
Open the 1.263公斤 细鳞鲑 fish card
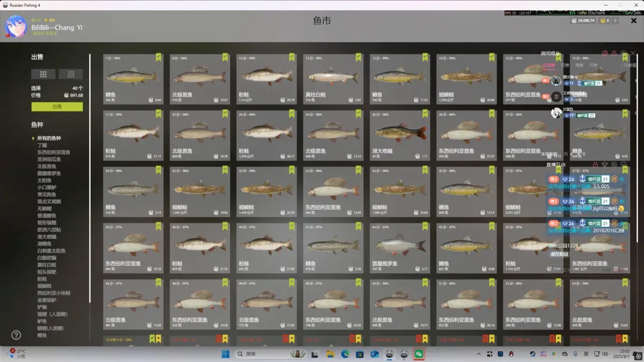click(200, 191)
